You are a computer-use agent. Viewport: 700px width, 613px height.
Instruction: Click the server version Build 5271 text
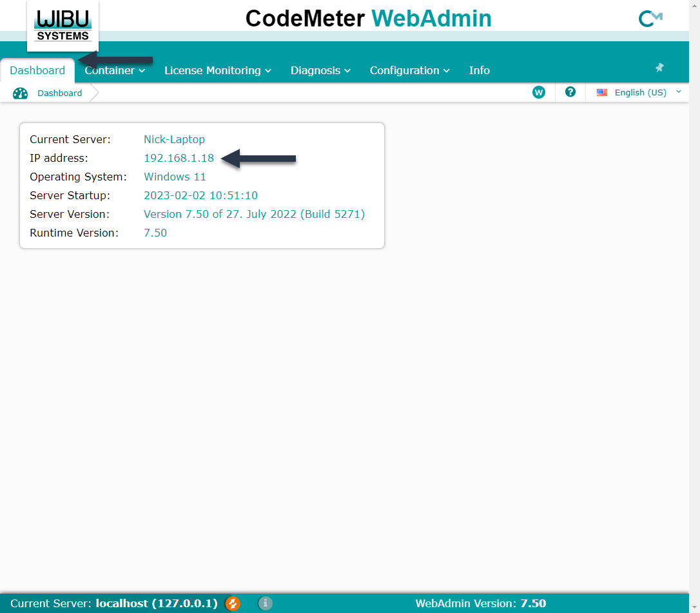tap(254, 214)
